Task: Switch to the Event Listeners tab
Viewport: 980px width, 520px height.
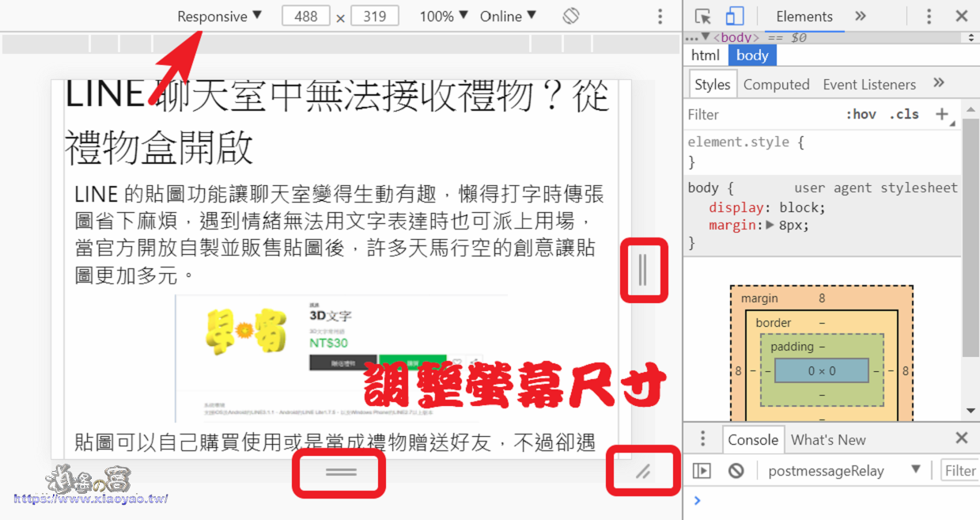Action: pyautogui.click(x=869, y=84)
